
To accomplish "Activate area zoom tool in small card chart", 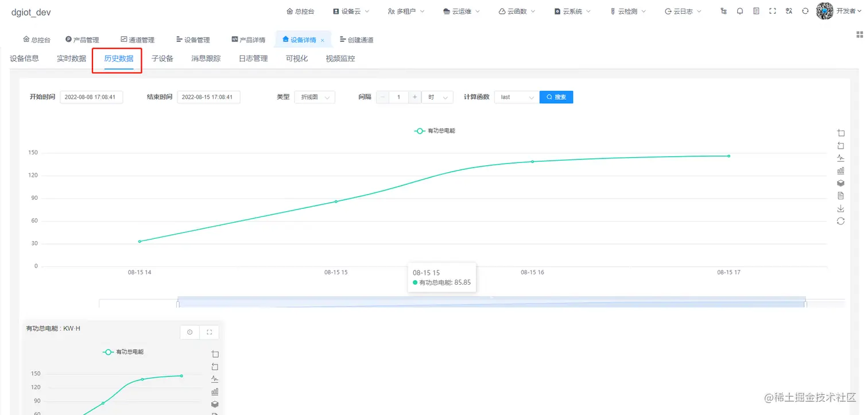I will click(x=215, y=354).
